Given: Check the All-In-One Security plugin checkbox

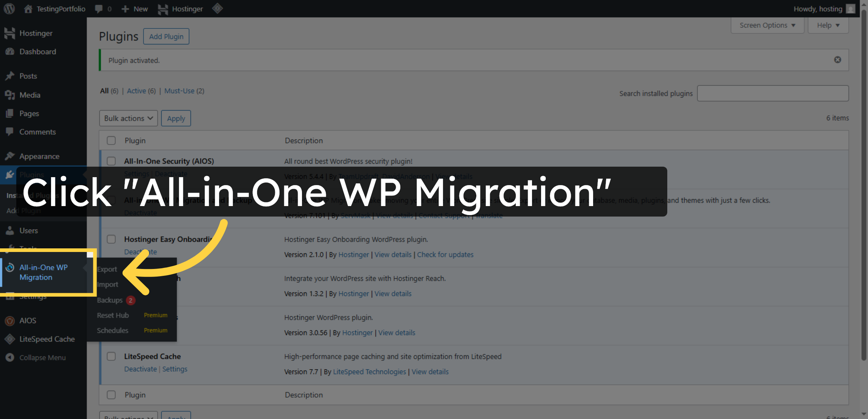Looking at the screenshot, I should click(111, 161).
